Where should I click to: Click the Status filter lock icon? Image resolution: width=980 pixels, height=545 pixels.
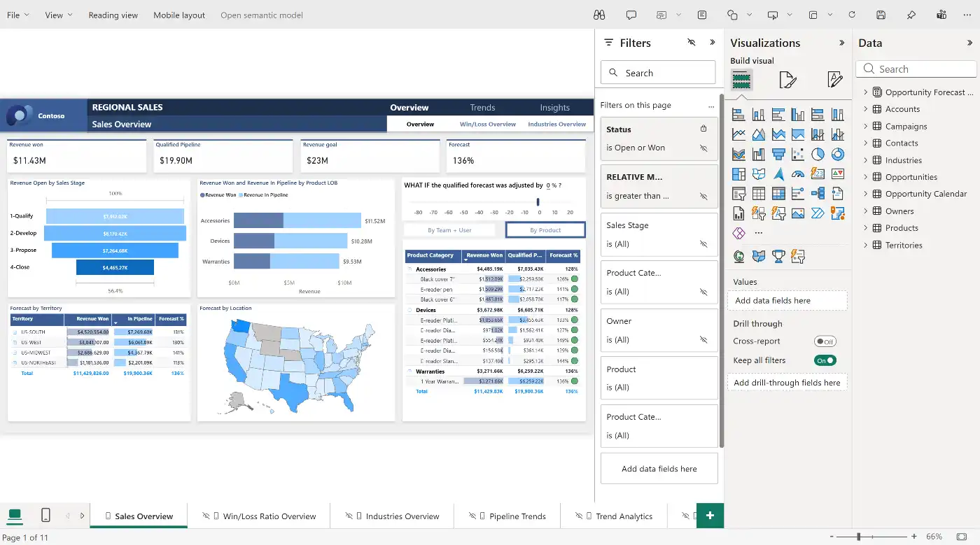[703, 129]
